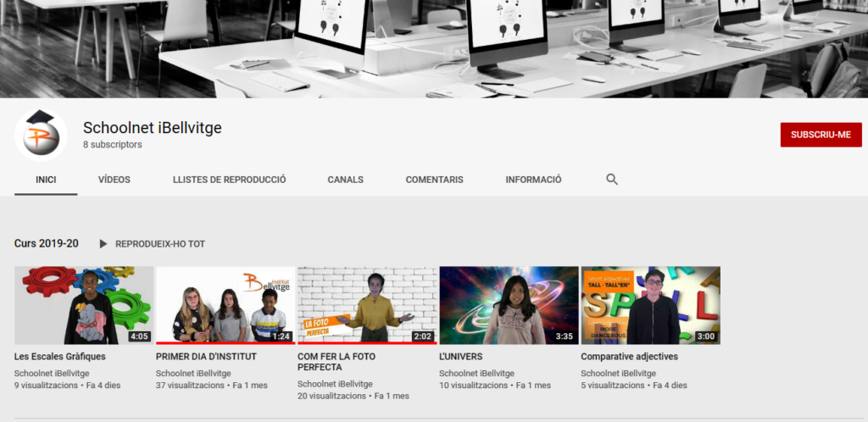Click the L'UNIVERS video title link

point(460,357)
